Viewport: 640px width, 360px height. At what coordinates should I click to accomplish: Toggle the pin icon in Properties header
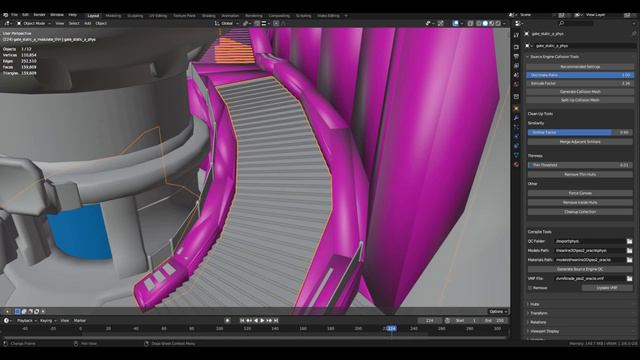(x=633, y=34)
